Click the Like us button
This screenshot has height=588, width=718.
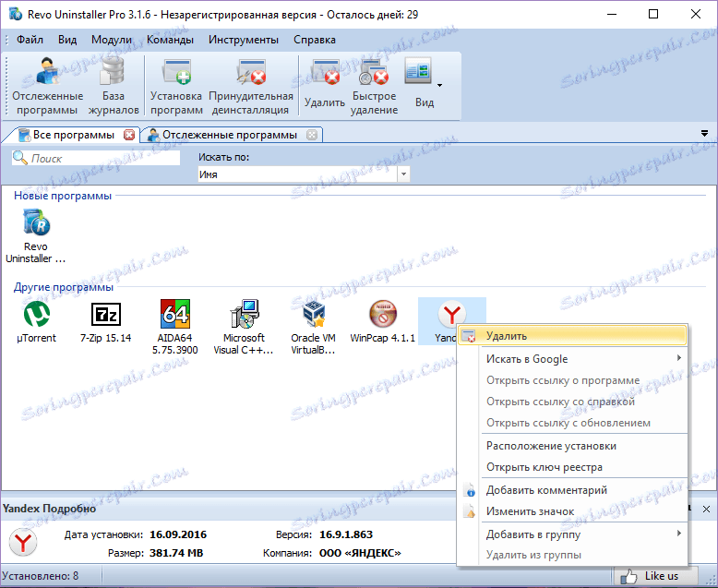coord(655,576)
